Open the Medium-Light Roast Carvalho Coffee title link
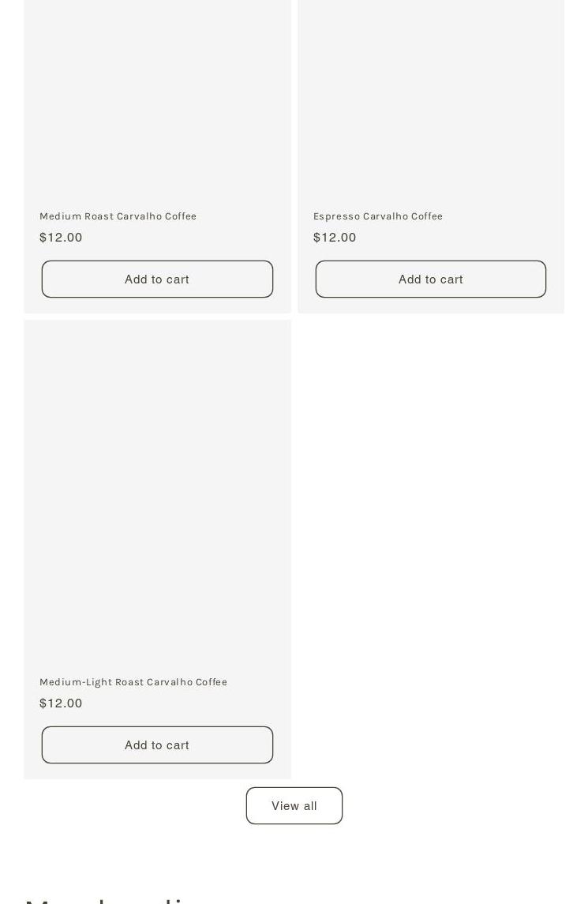Screen dimensions: 588x904 [133, 682]
